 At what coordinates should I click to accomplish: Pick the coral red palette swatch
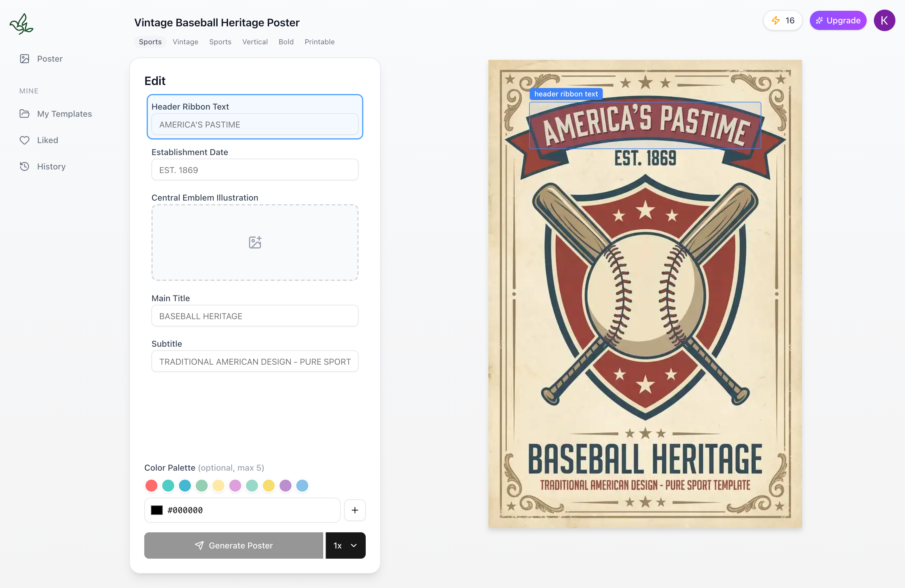click(151, 486)
